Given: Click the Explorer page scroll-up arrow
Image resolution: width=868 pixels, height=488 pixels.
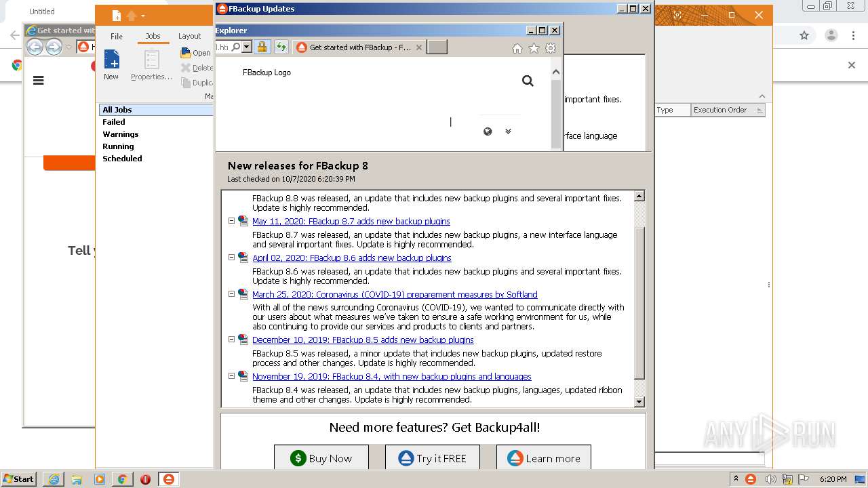Looking at the screenshot, I should (x=556, y=72).
